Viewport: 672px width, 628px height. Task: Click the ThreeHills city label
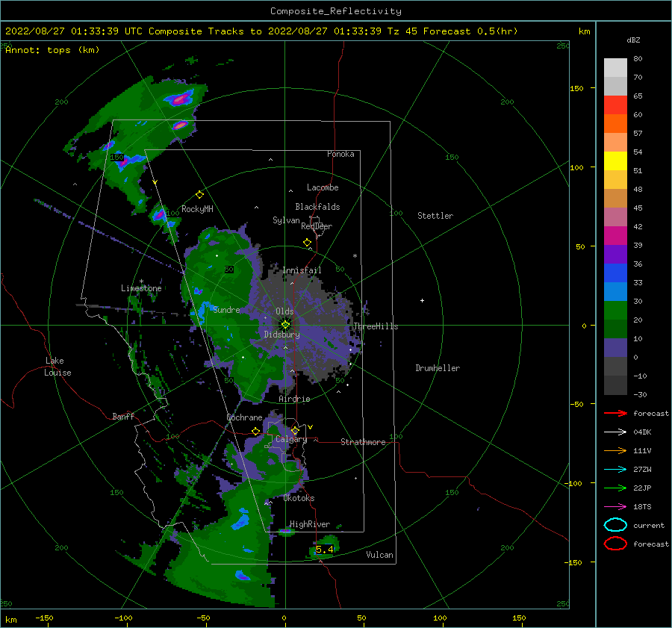376,326
